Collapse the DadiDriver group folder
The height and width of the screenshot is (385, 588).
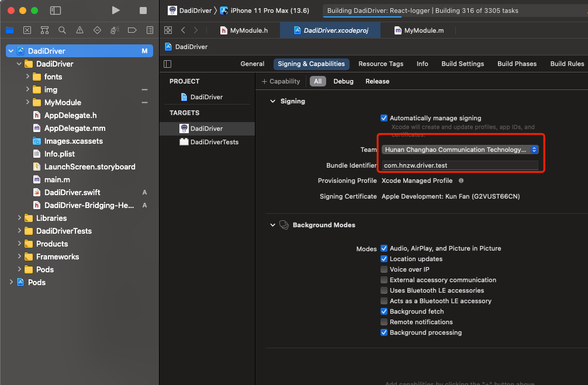pyautogui.click(x=19, y=64)
